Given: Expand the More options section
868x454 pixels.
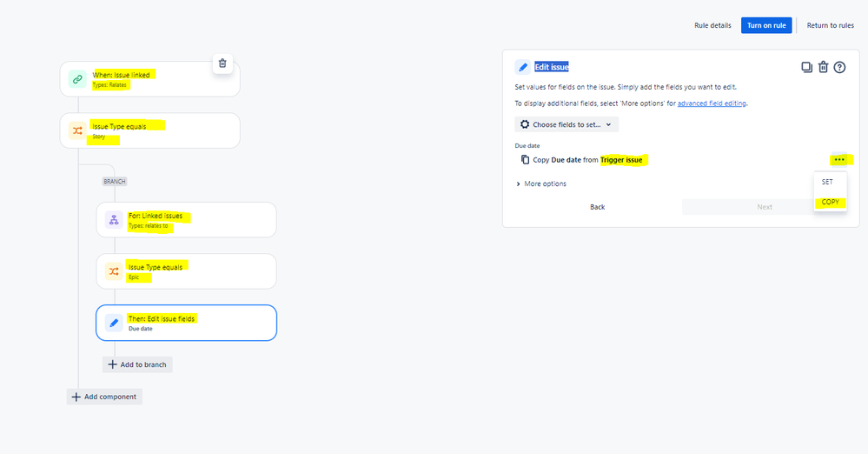Looking at the screenshot, I should (541, 184).
